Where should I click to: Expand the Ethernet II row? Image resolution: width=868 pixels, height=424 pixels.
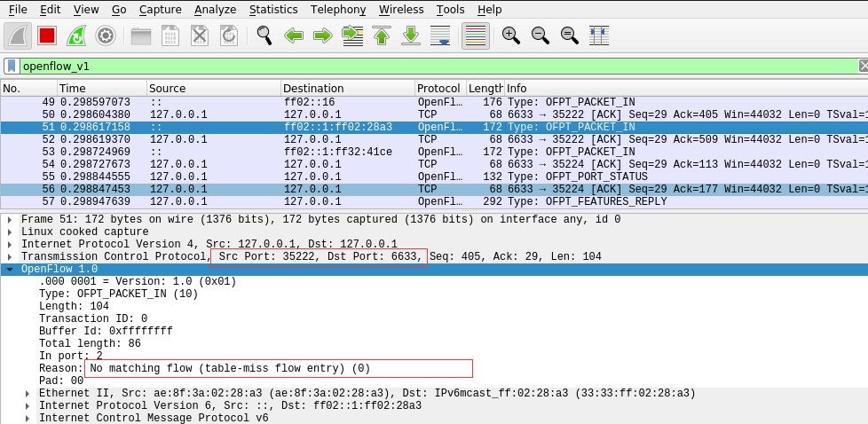(x=28, y=394)
